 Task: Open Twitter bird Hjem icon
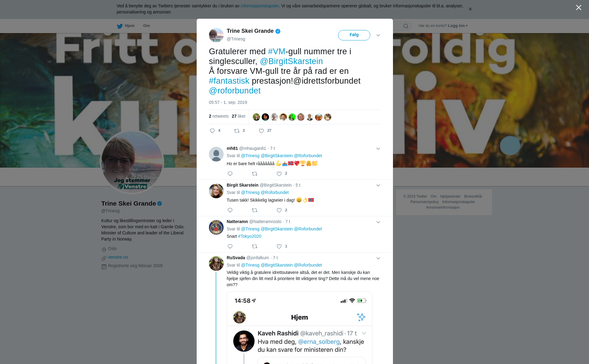click(120, 26)
